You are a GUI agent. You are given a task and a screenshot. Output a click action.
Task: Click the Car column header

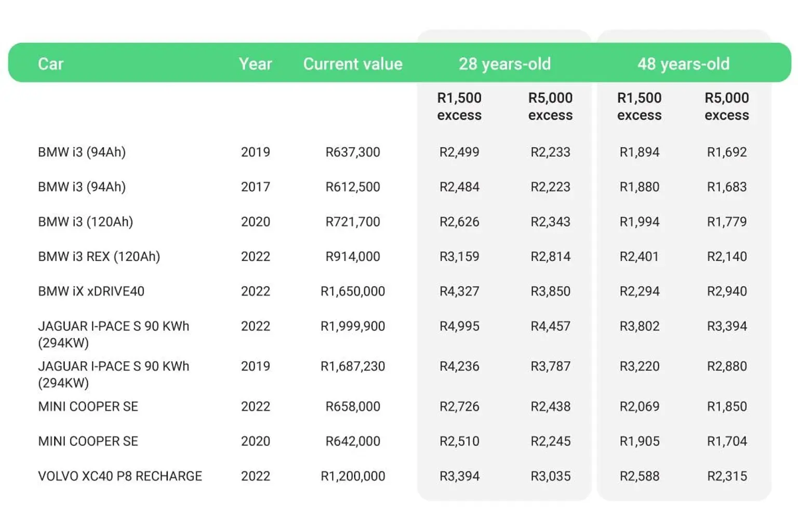[x=50, y=64]
